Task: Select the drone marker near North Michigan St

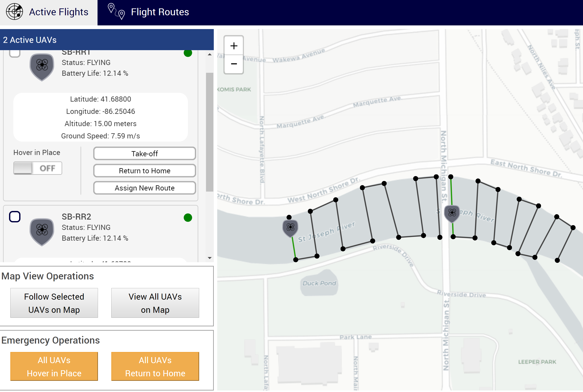Action: pyautogui.click(x=452, y=214)
